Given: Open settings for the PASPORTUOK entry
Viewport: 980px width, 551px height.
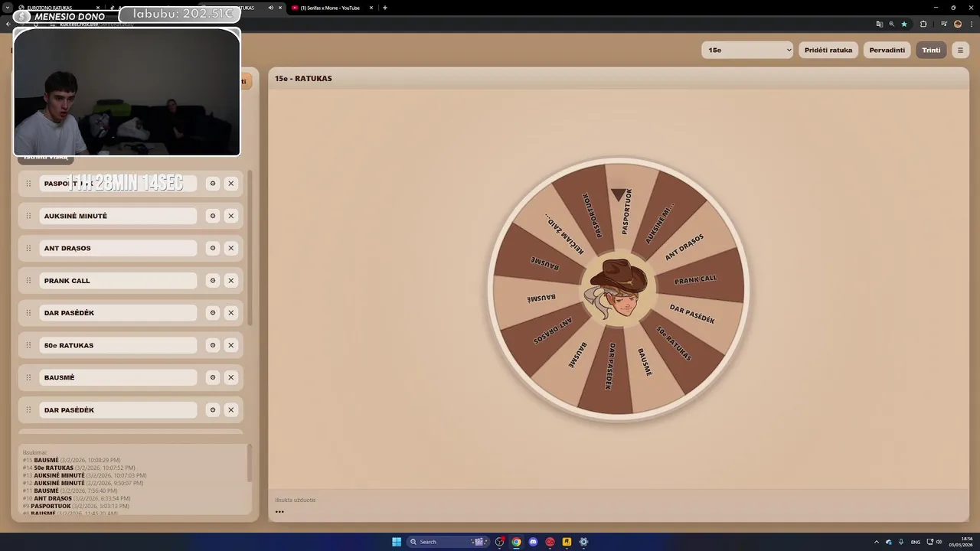Looking at the screenshot, I should tap(213, 184).
